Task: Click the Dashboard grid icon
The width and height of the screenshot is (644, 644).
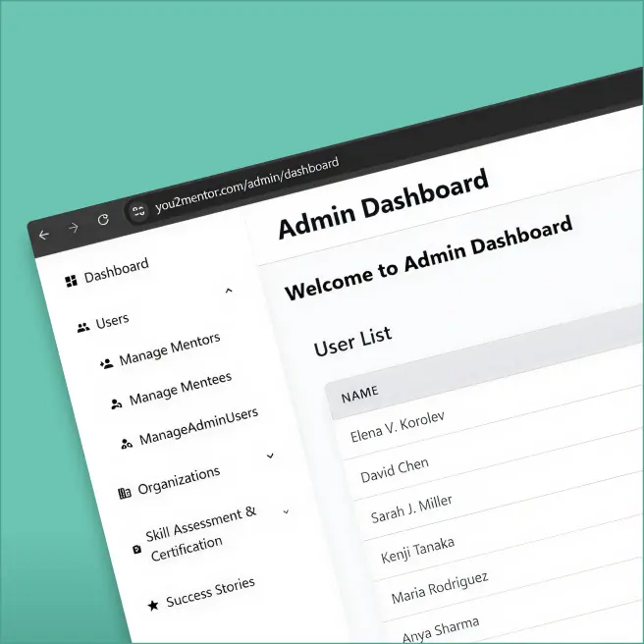Action: click(71, 282)
